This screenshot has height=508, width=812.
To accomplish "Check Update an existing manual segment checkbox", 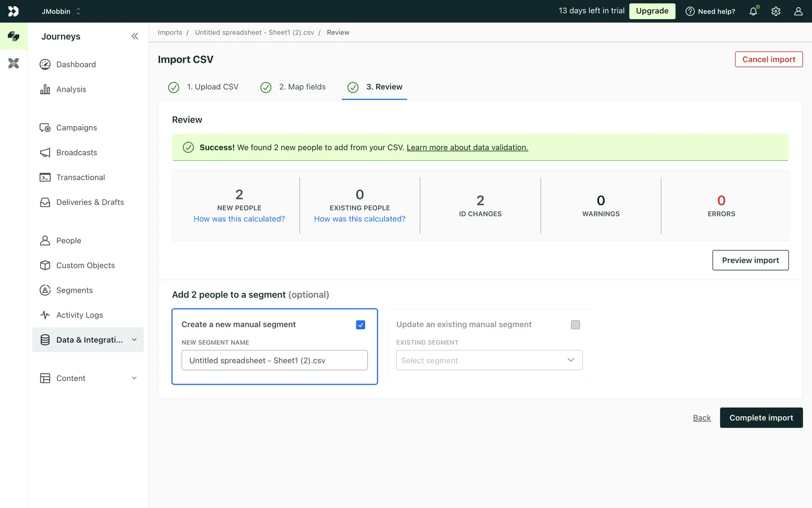I will (575, 325).
